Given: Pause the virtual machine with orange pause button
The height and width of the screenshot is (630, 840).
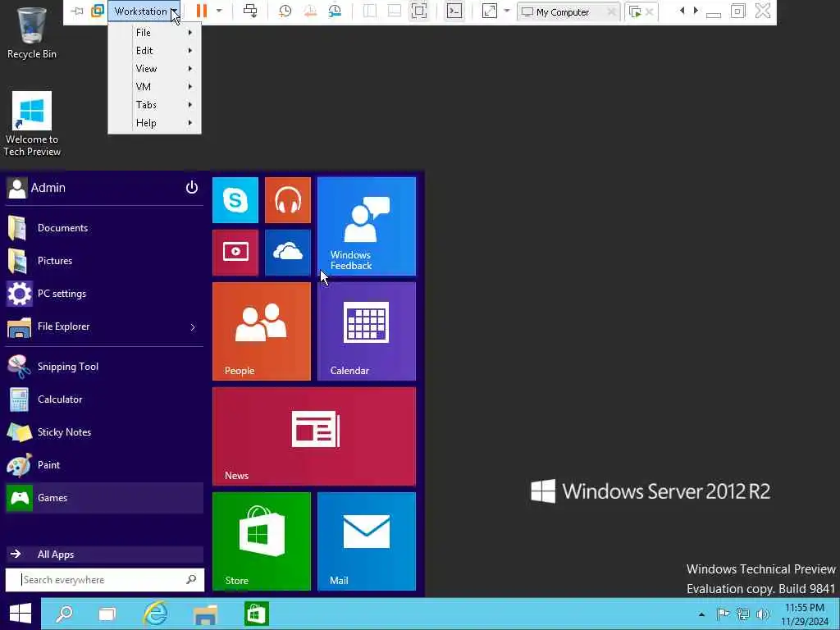Looking at the screenshot, I should coord(202,11).
